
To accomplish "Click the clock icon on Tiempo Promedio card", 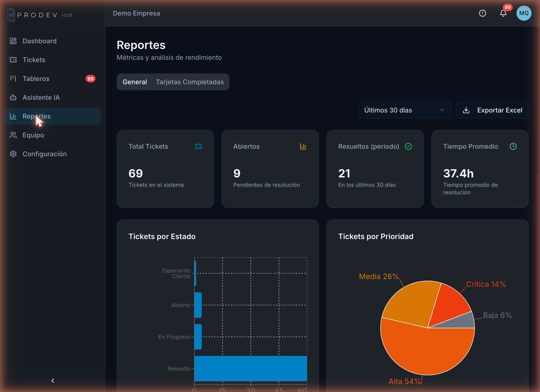I will click(513, 146).
